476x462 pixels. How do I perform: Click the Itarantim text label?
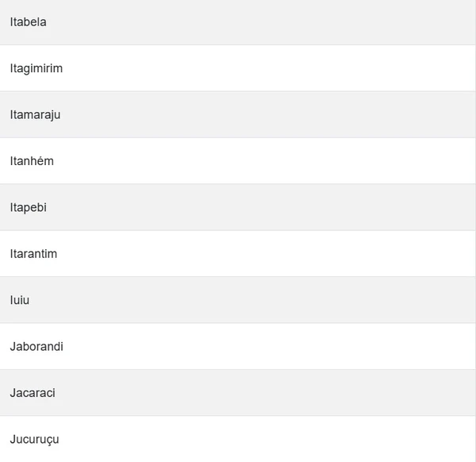pyautogui.click(x=34, y=254)
